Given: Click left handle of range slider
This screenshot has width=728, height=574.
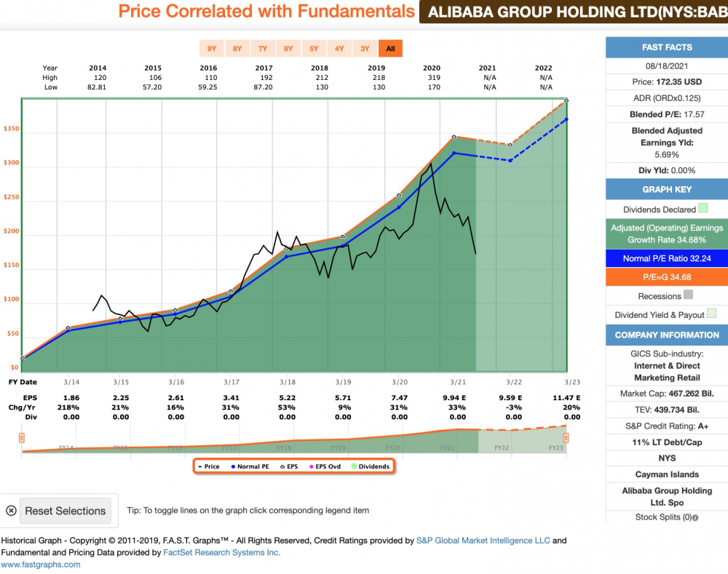Looking at the screenshot, I should [22, 437].
